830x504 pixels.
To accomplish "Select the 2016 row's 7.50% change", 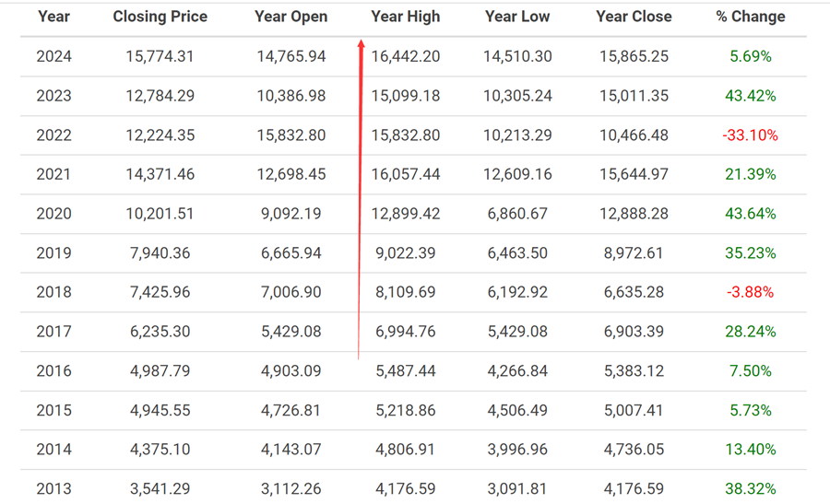I will click(750, 370).
